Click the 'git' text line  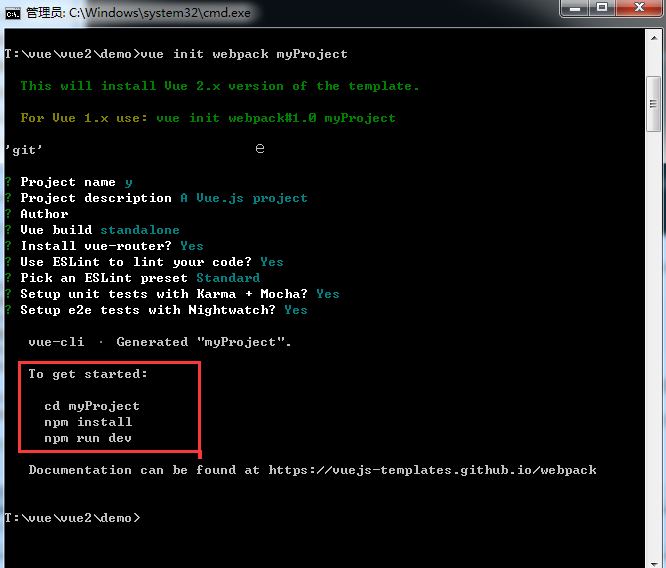tap(23, 150)
